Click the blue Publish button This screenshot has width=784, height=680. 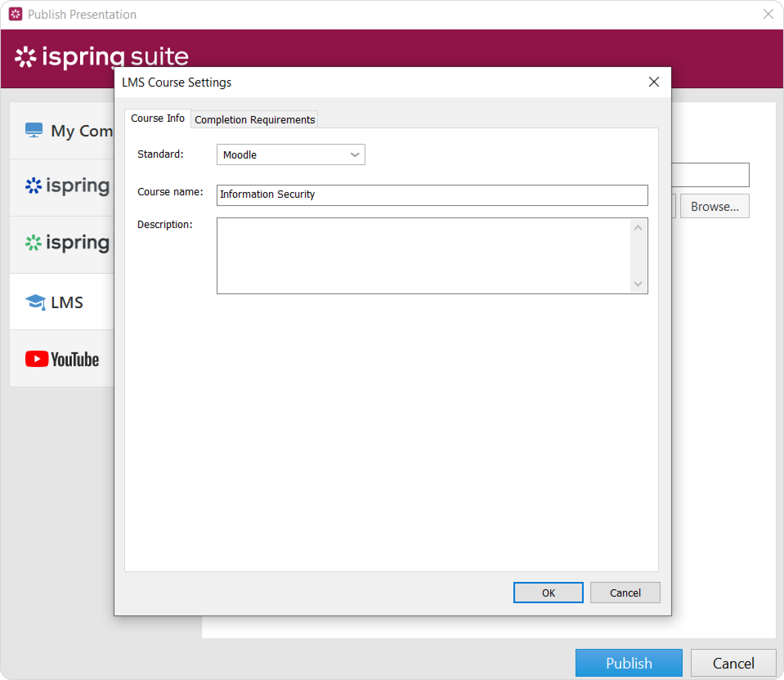629,663
